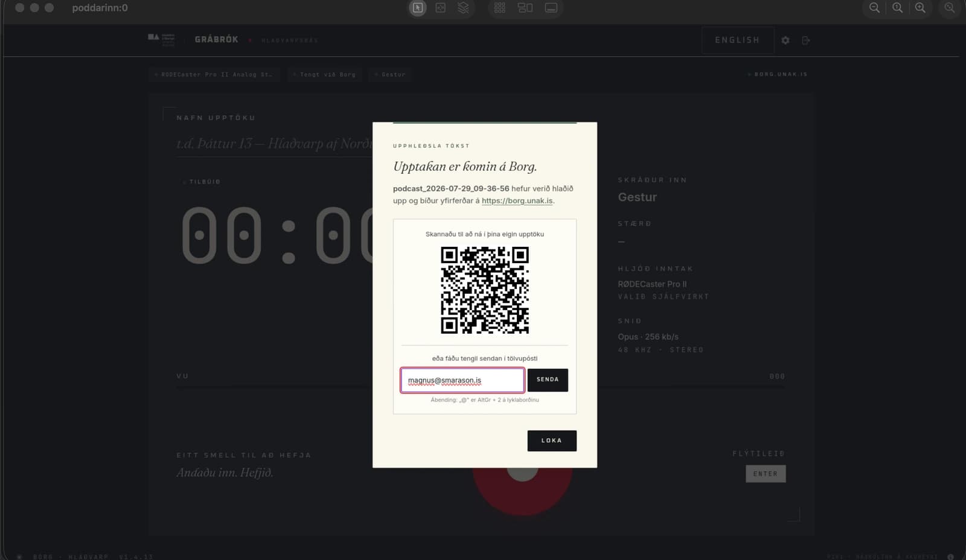
Task: Zoom in with the plus magnifier
Action: pyautogui.click(x=920, y=8)
